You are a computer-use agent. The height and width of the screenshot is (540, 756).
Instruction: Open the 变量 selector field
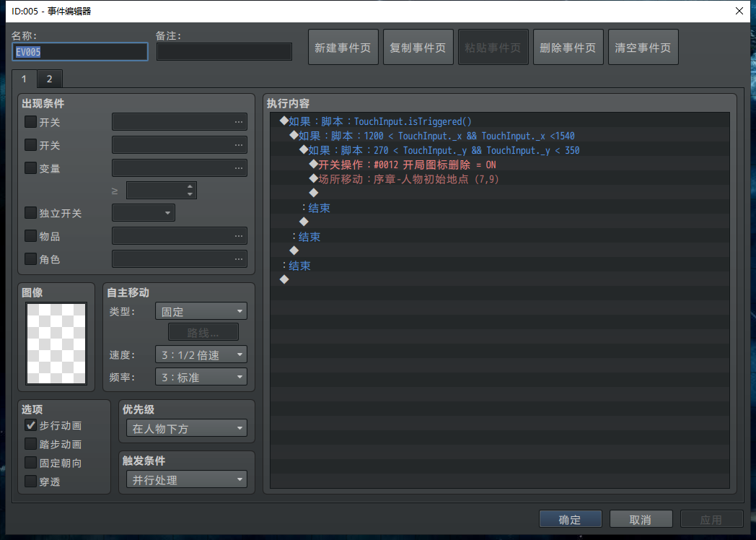point(180,168)
